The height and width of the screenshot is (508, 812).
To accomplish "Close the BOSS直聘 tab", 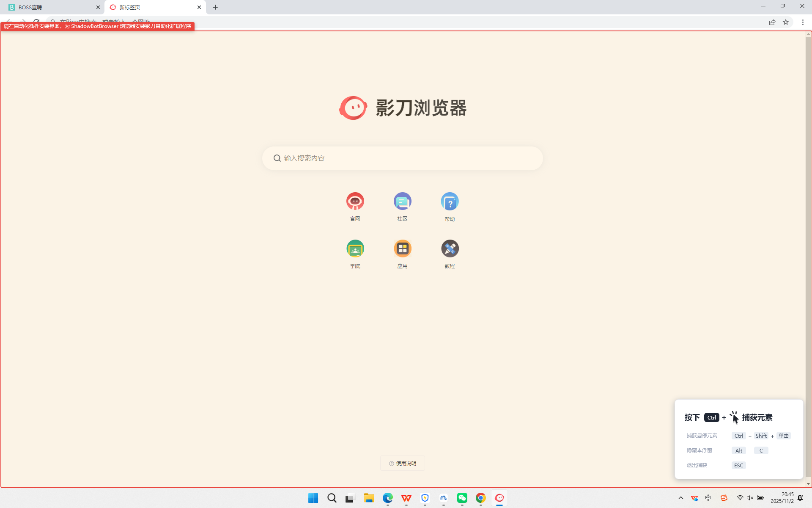I will (x=98, y=7).
